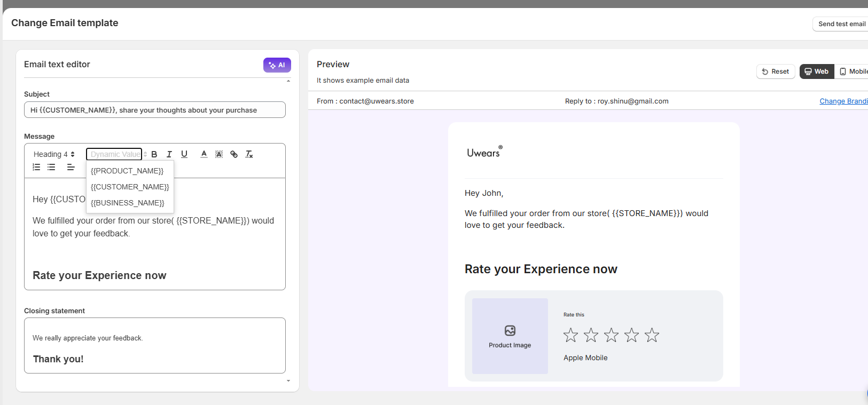Click into the Subject input field

(x=155, y=110)
